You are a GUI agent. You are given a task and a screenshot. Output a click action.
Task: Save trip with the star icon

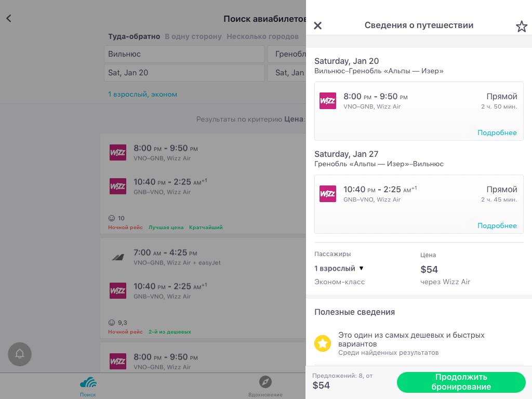[522, 26]
